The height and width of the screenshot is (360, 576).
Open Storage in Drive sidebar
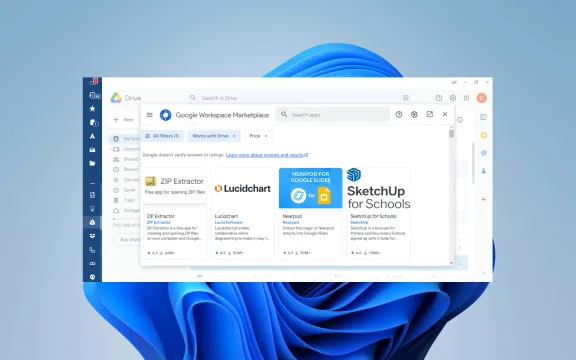(x=127, y=210)
